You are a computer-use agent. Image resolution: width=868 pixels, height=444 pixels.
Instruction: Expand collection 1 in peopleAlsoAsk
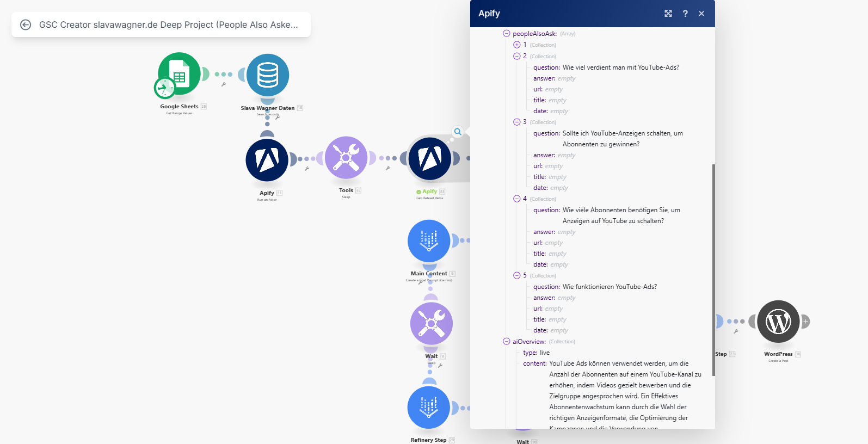pyautogui.click(x=516, y=45)
